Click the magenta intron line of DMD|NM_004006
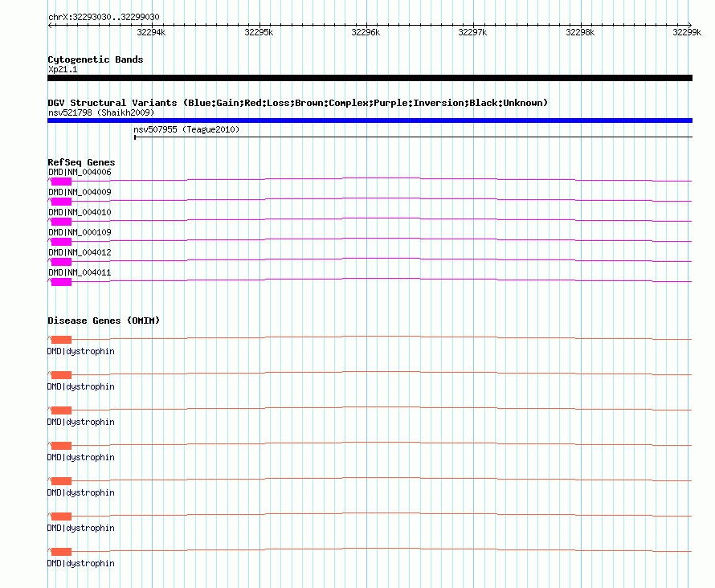715x588 pixels. (x=382, y=178)
